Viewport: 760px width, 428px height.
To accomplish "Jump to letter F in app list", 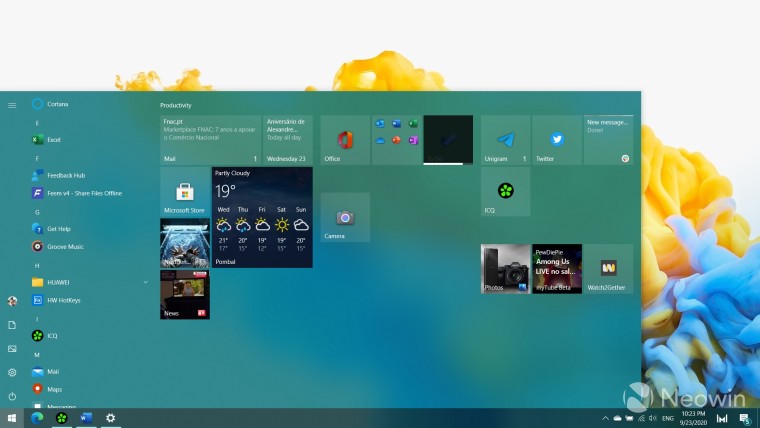I will pyautogui.click(x=37, y=159).
